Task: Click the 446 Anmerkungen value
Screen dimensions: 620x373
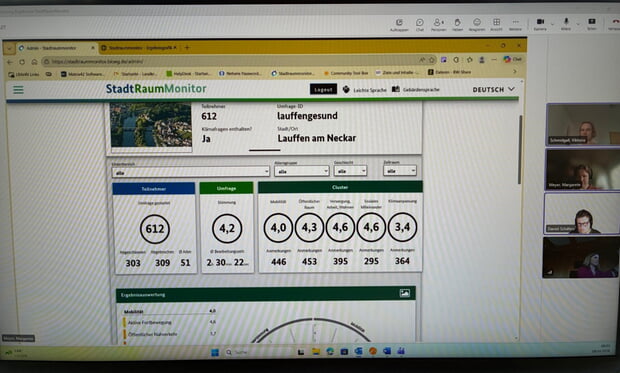Action: pos(278,261)
